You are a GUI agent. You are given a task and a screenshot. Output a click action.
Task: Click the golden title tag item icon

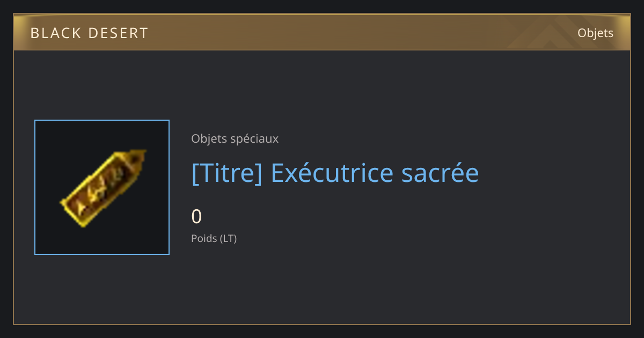point(102,187)
